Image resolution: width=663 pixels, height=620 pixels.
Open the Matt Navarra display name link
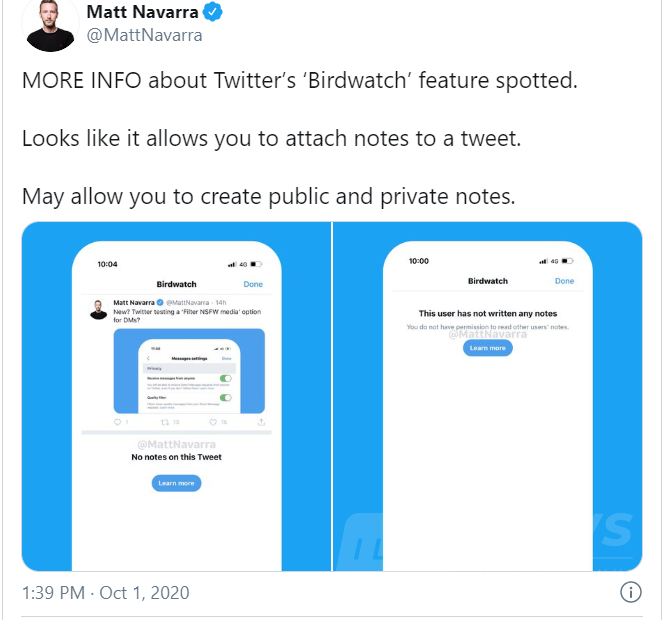click(x=143, y=13)
